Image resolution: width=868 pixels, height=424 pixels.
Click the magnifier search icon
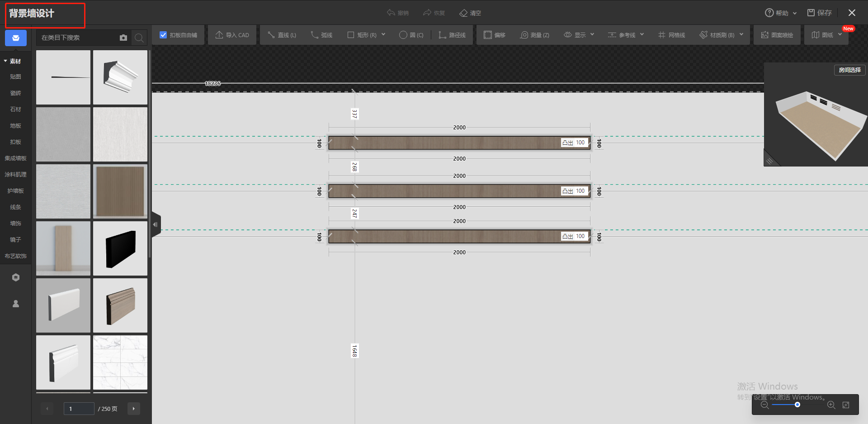[139, 38]
